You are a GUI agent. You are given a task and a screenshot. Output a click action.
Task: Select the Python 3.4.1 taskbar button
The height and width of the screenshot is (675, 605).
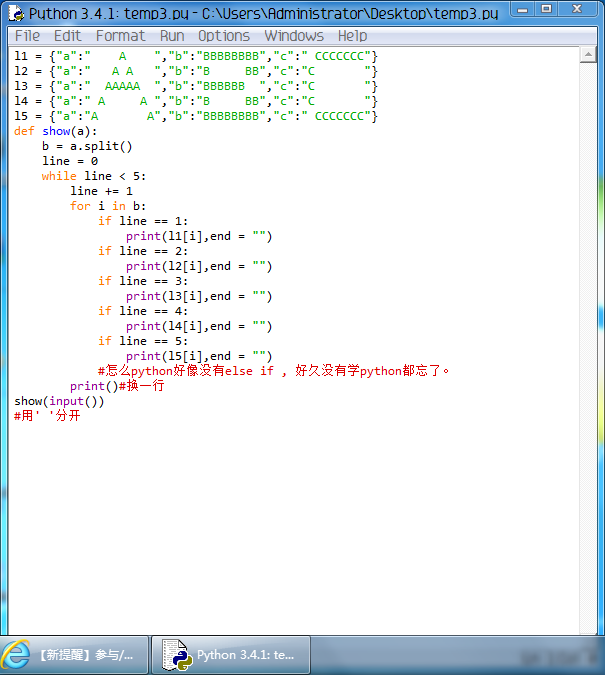[x=230, y=655]
